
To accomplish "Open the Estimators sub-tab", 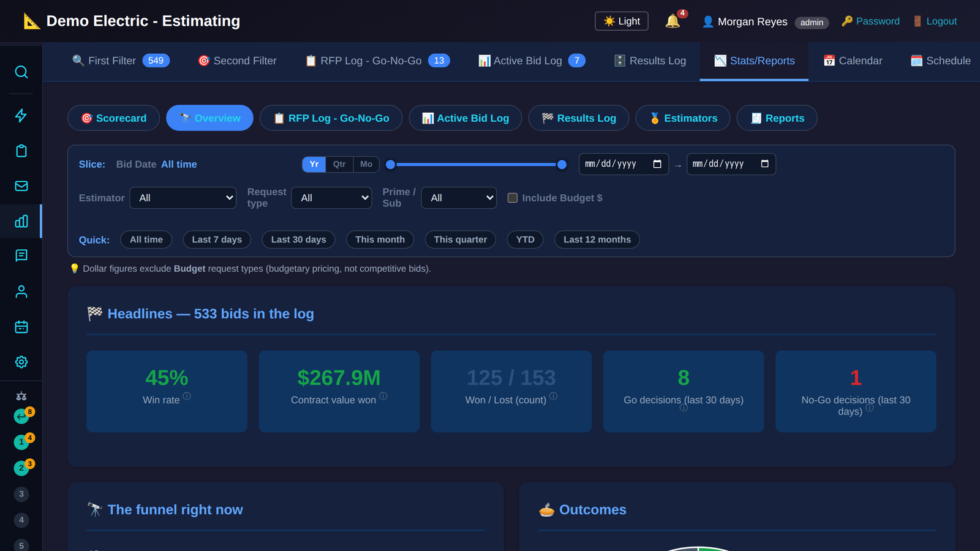I will [x=683, y=118].
